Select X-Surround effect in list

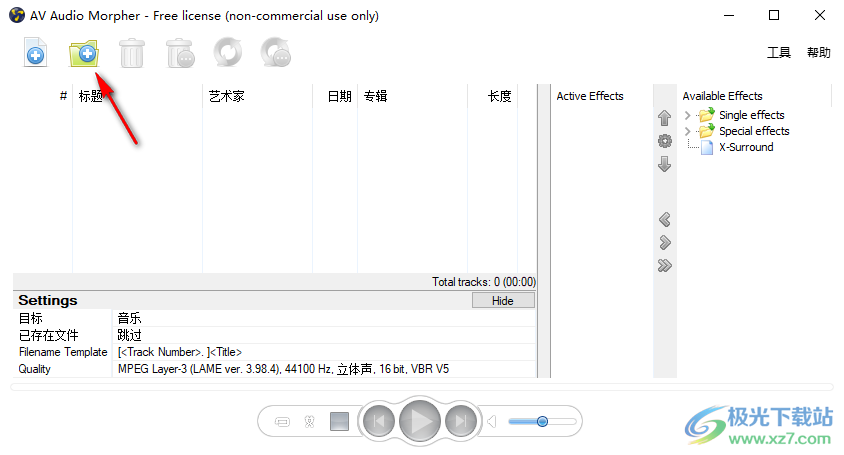click(x=745, y=147)
